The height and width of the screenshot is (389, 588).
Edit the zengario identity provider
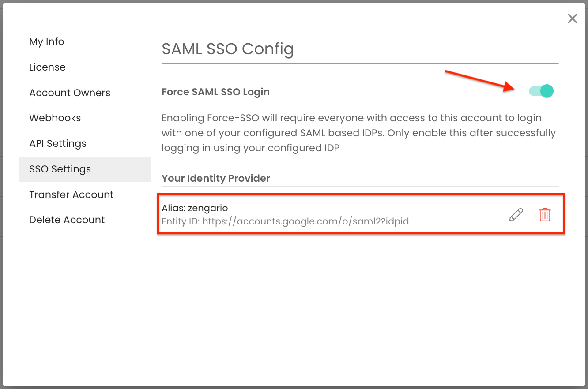click(x=516, y=215)
